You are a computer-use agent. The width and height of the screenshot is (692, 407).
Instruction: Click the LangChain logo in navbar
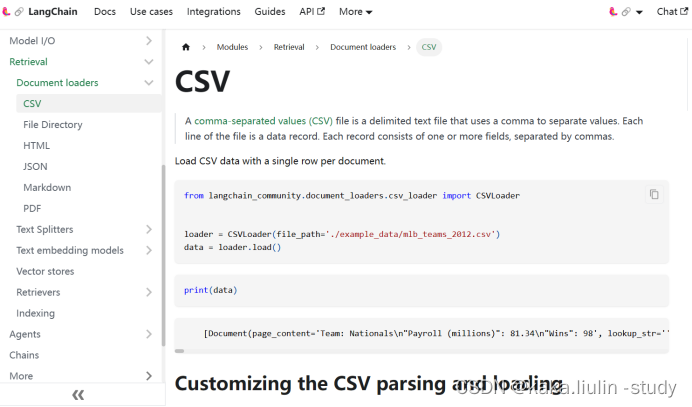click(x=12, y=11)
